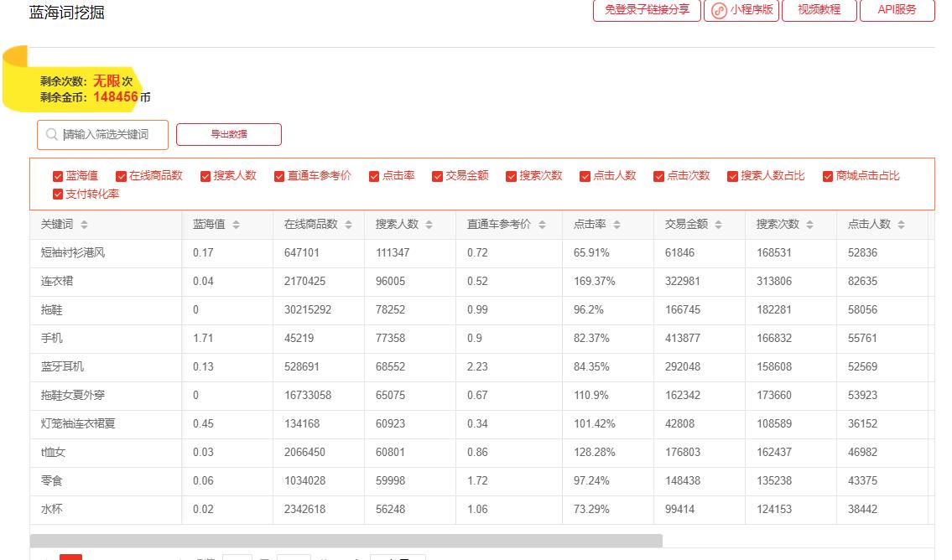The height and width of the screenshot is (560, 952).
Task: Sort the table by 点击率 column
Action: pos(618,224)
